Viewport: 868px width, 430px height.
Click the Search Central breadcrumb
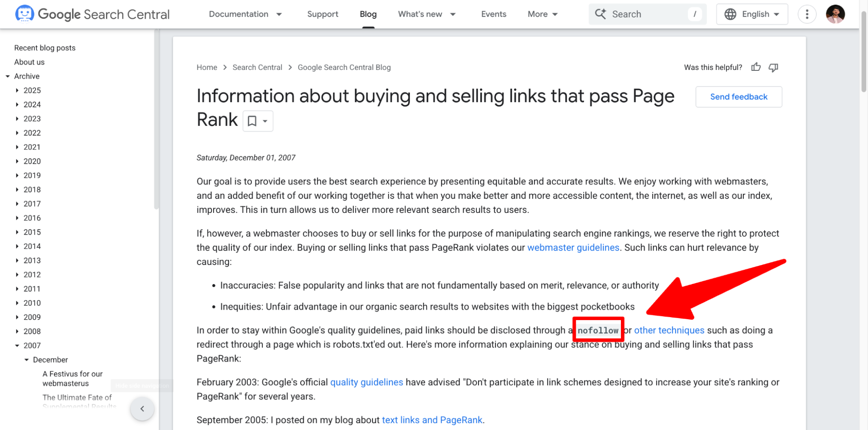[x=257, y=67]
